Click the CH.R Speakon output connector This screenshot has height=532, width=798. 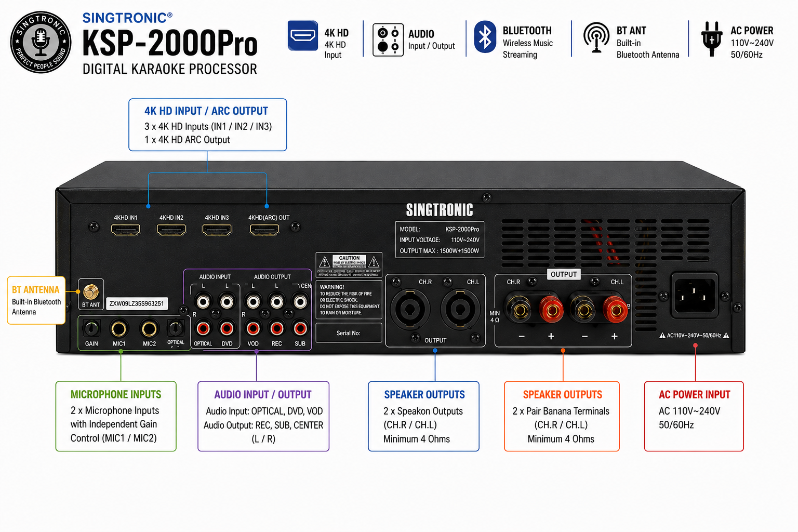click(410, 310)
